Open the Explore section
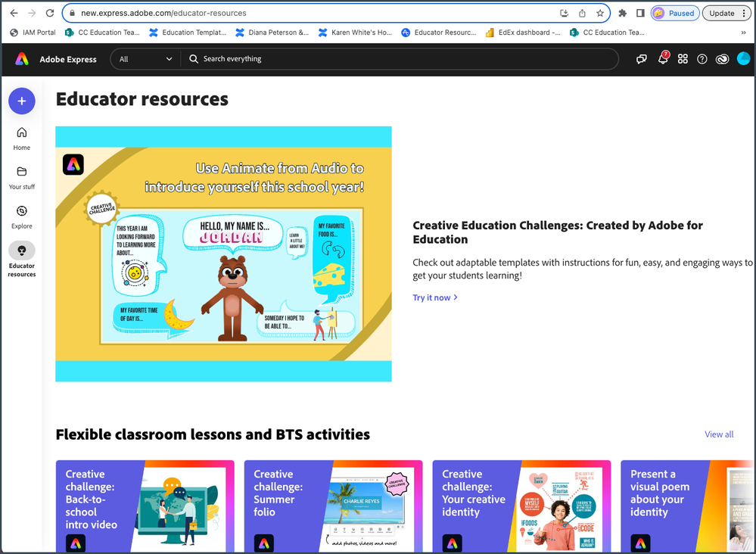The image size is (756, 554). pos(21,214)
